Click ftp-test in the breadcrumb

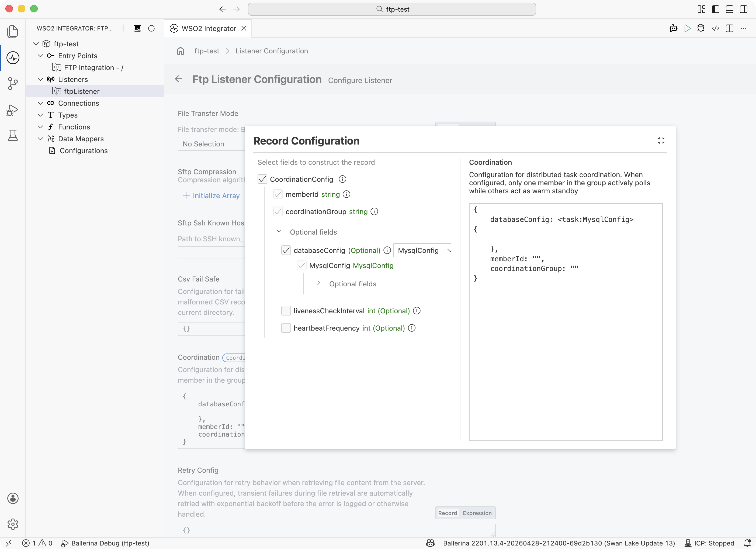tap(207, 51)
